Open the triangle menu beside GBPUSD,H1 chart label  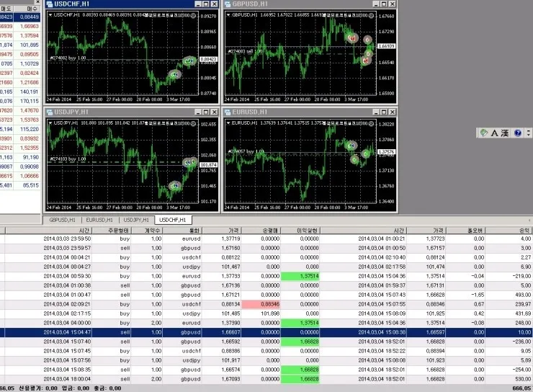pos(228,15)
